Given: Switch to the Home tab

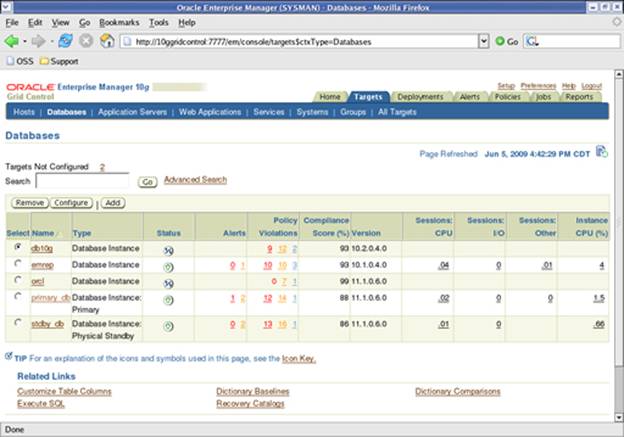Looking at the screenshot, I should 330,97.
